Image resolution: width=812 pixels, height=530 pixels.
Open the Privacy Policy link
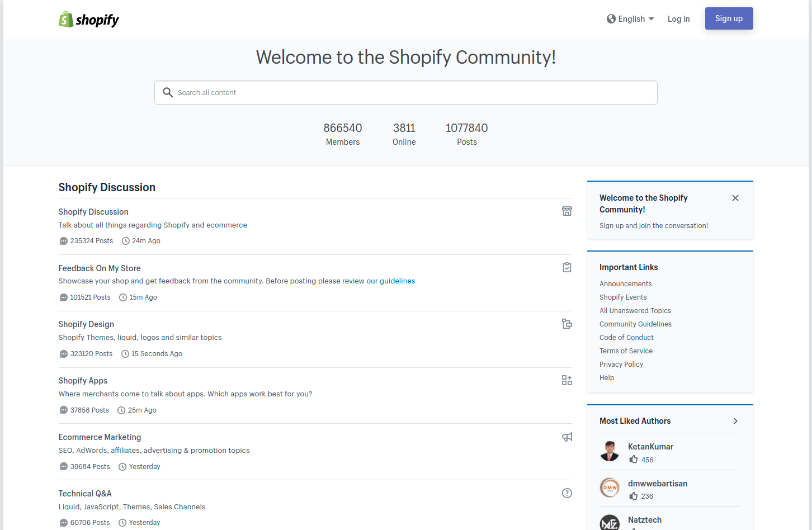[621, 365]
